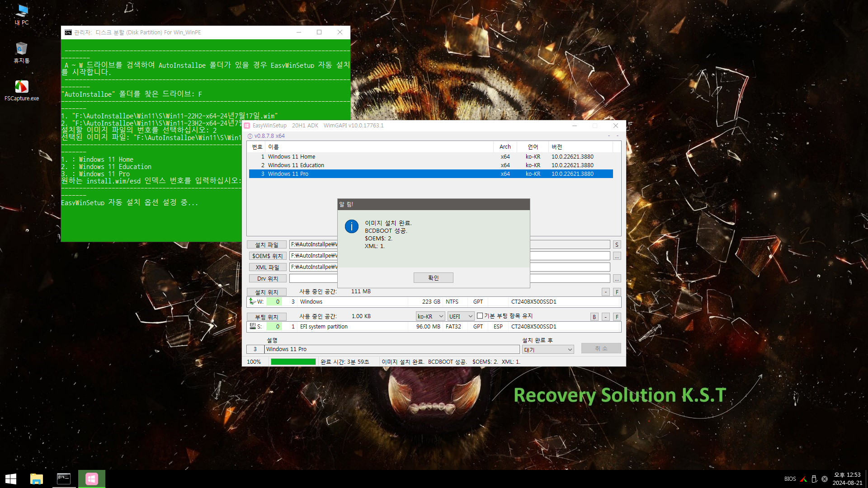Open File Explorer from the taskbar
This screenshot has height=488, width=868.
click(36, 479)
